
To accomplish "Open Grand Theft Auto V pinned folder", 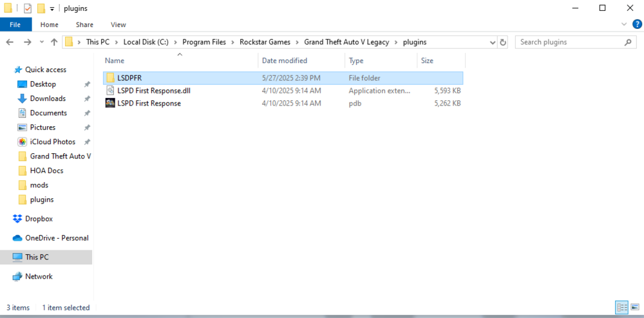I will [x=61, y=156].
